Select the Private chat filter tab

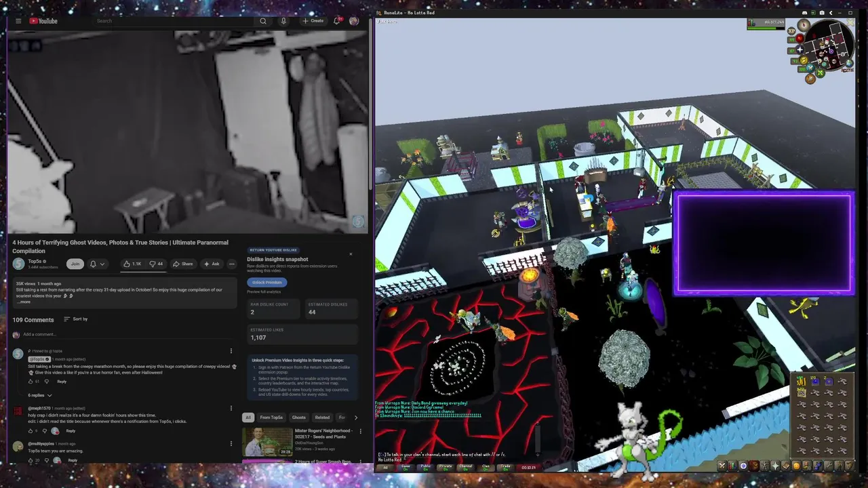446,467
